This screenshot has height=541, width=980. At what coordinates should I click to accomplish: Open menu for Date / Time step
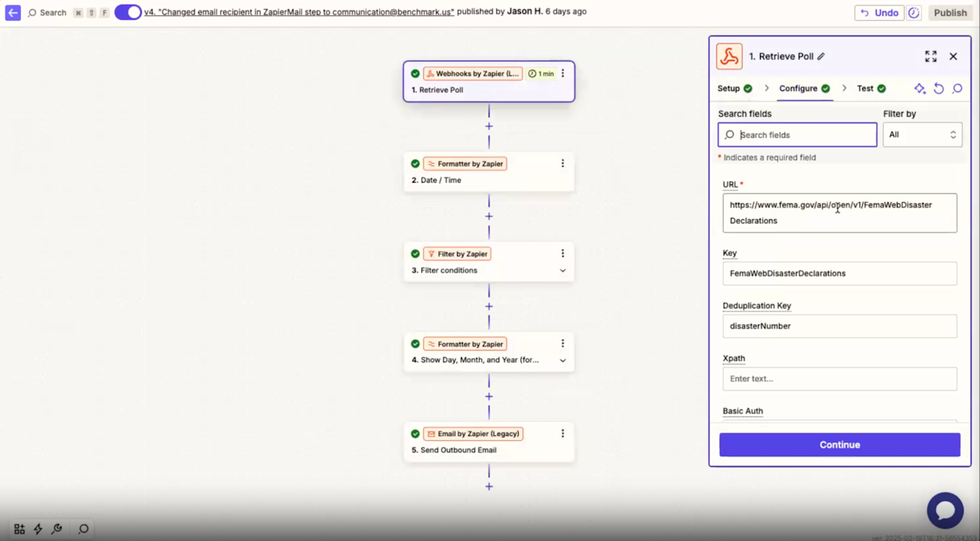pyautogui.click(x=563, y=163)
